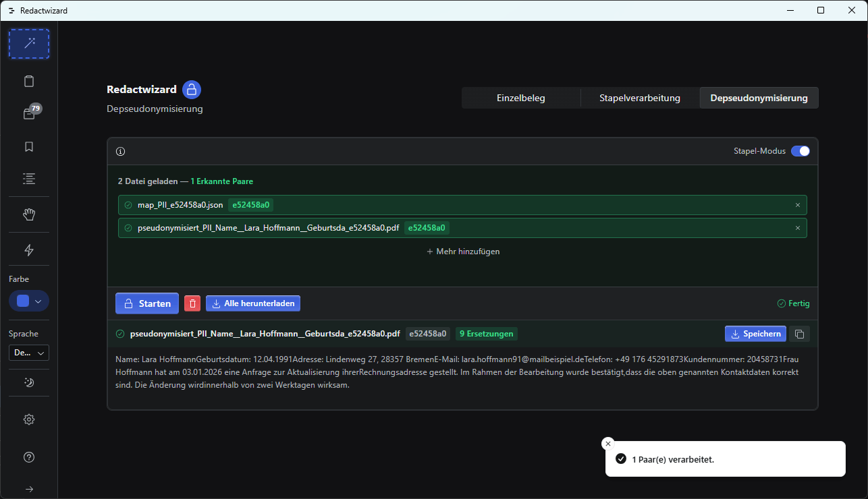The image size is (868, 499).
Task: Click the Speichern button
Action: 756,334
